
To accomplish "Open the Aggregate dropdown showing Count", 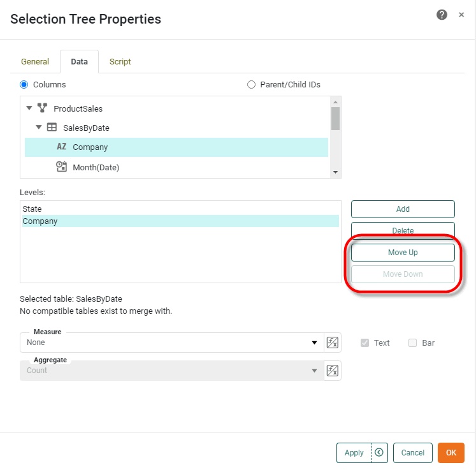I will pos(172,371).
